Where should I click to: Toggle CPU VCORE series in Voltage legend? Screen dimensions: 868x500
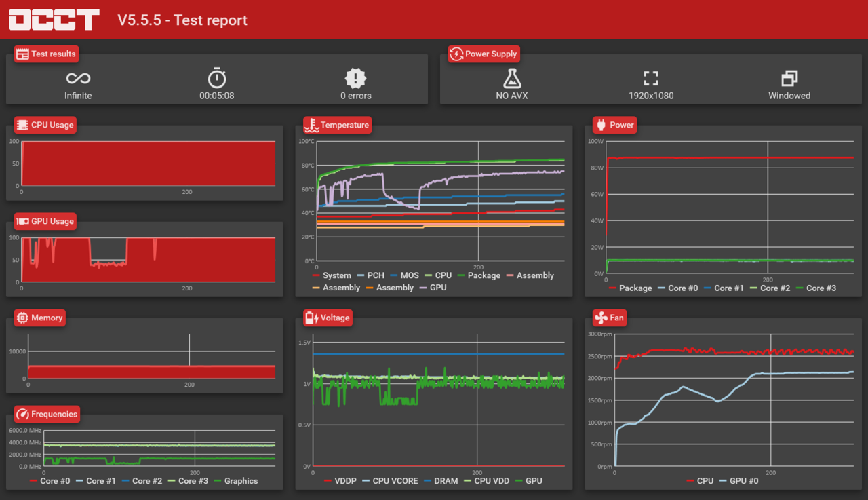pos(390,480)
